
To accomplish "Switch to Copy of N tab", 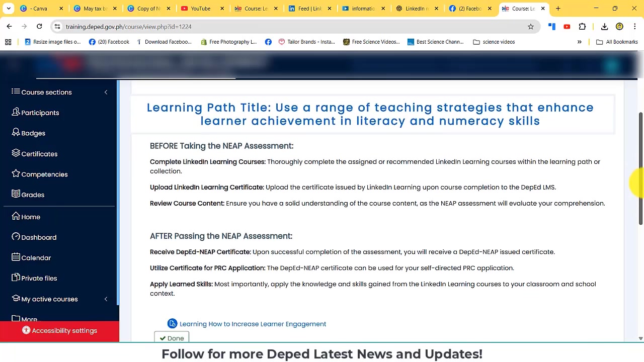I will (148, 9).
